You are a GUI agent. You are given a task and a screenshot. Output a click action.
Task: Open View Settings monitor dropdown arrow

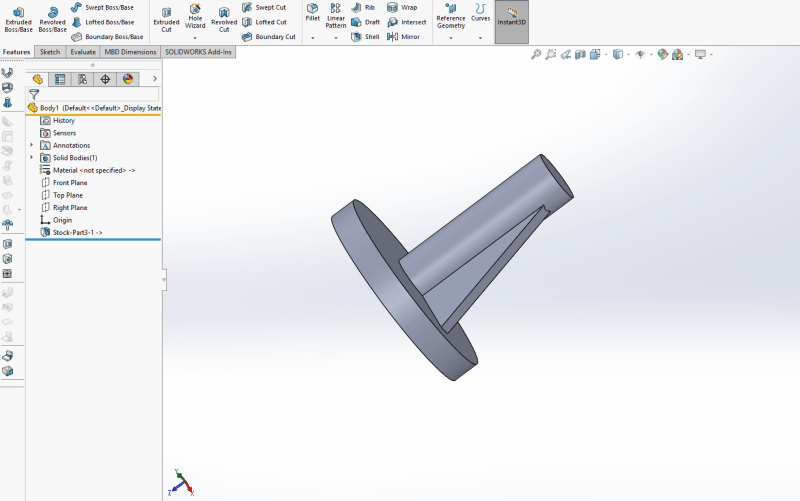click(711, 54)
